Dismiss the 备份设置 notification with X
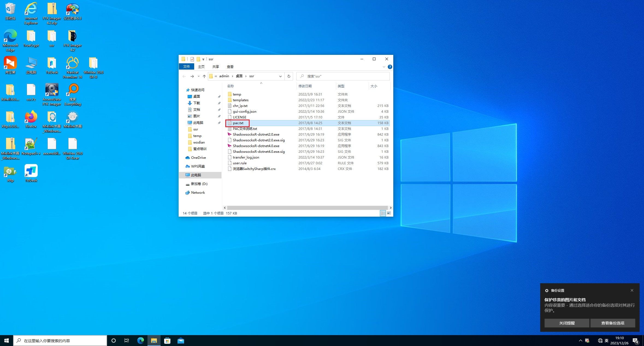This screenshot has height=346, width=644. point(632,290)
